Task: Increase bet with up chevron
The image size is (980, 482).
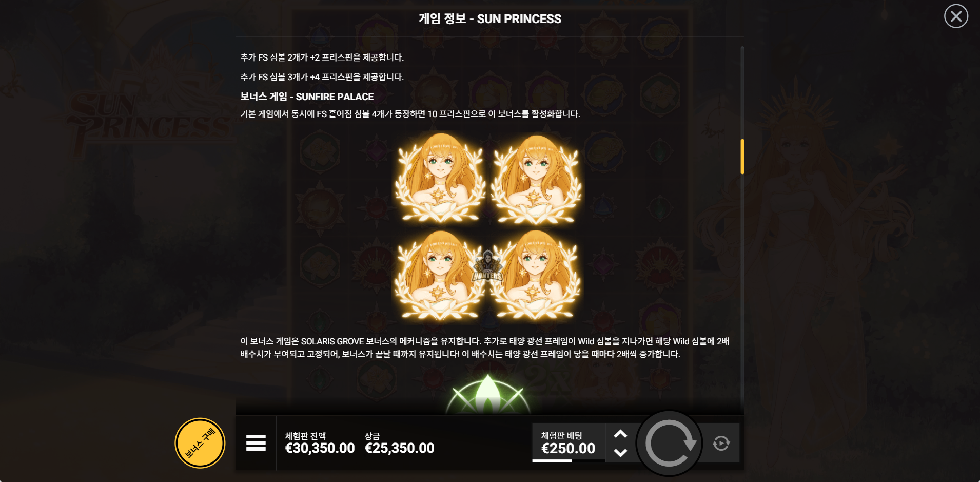Action: tap(620, 434)
